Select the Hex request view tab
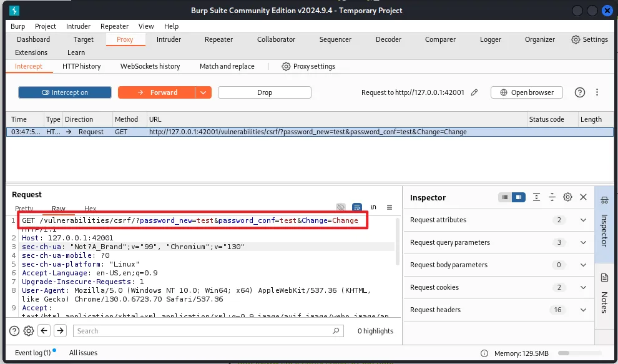The image size is (618, 364). tap(91, 209)
